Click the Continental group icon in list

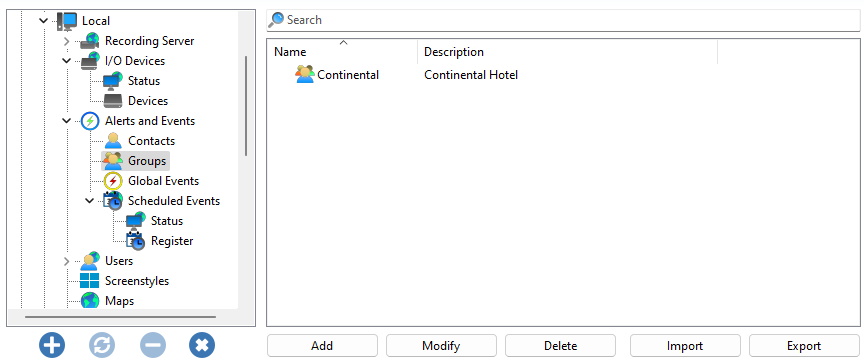[305, 74]
